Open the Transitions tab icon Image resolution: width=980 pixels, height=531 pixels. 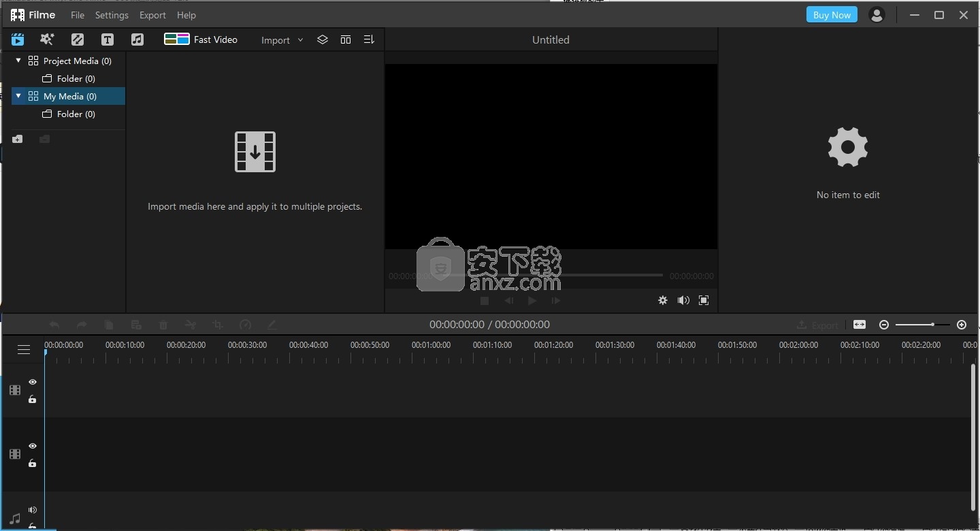point(78,39)
